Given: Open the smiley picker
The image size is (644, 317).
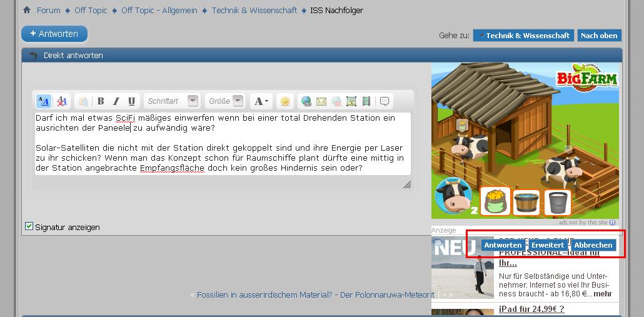Looking at the screenshot, I should [x=284, y=101].
